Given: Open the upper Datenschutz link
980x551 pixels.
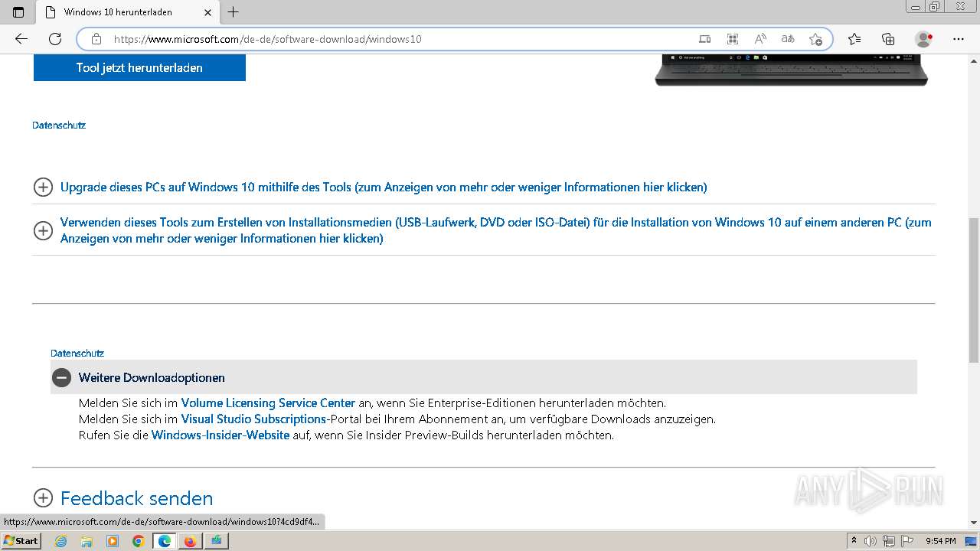Looking at the screenshot, I should [x=59, y=125].
